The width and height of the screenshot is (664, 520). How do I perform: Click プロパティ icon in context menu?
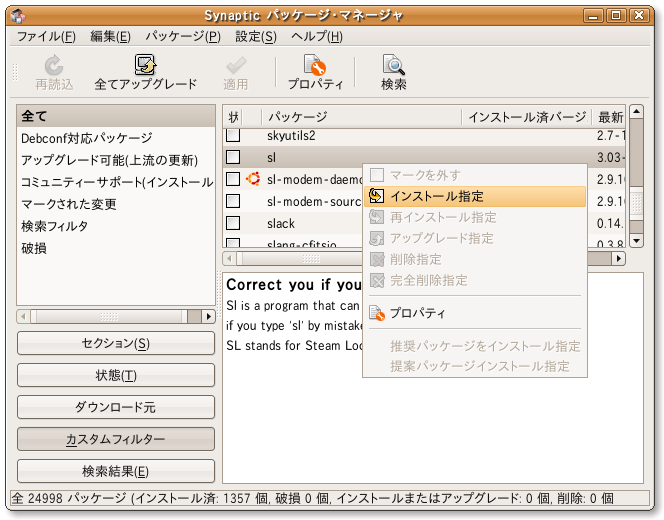[376, 313]
